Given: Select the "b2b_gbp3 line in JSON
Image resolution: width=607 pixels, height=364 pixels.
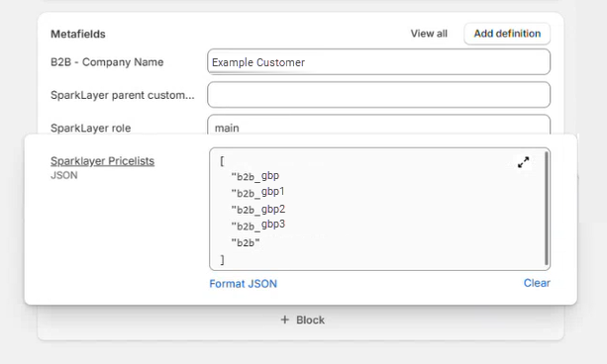Looking at the screenshot, I should click(x=258, y=226).
